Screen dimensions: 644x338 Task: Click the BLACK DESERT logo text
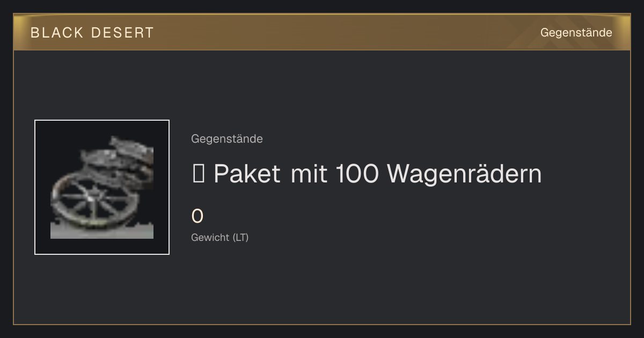[92, 33]
